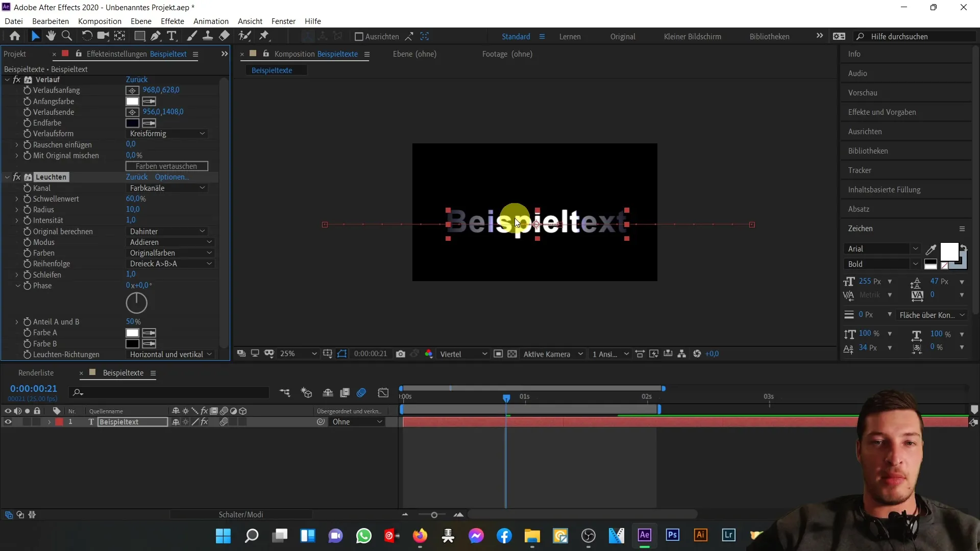Toggle the fx enable on Beispieltext layer

205,422
